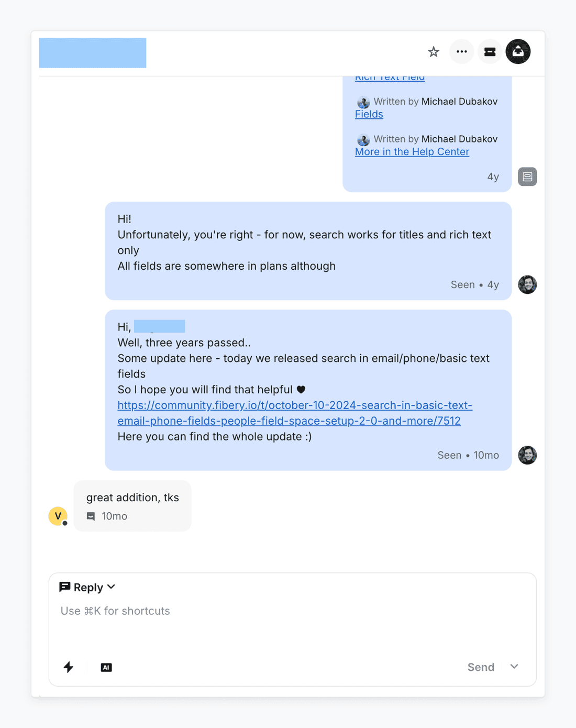Open the community.fibery.io update link
This screenshot has height=728, width=576.
(294, 413)
